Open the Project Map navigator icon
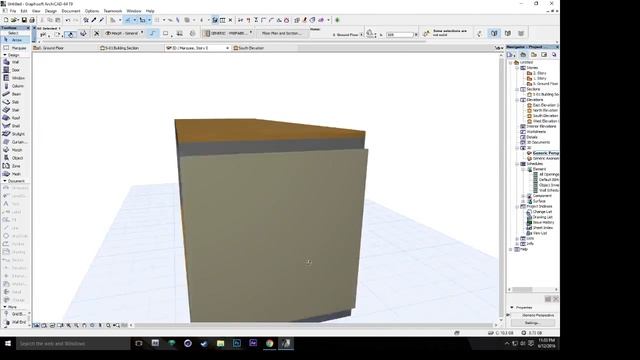 [523, 55]
